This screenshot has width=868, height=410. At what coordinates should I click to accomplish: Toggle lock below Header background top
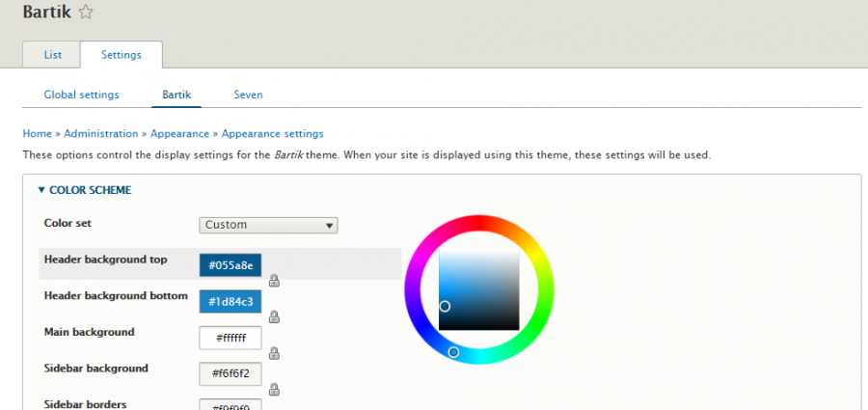274,281
